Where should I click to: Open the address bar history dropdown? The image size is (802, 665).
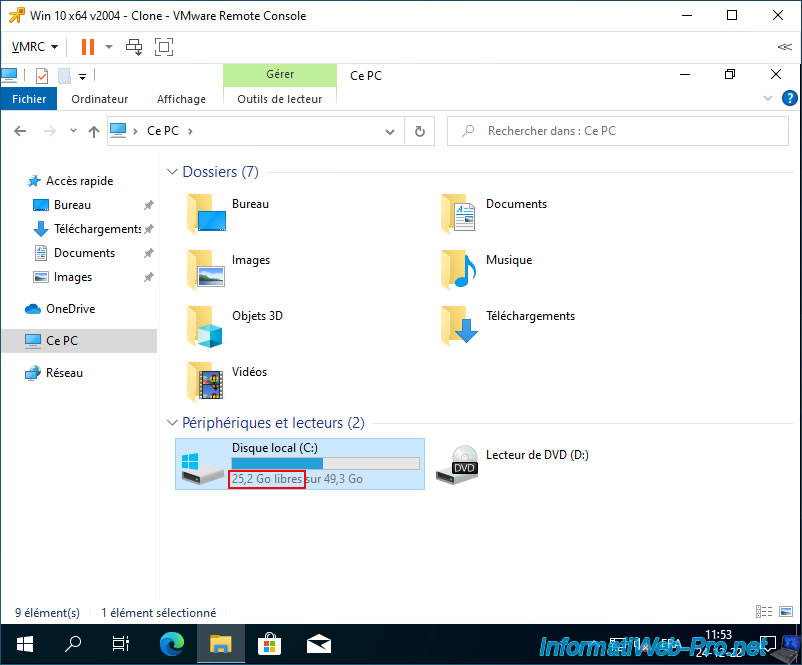[393, 131]
